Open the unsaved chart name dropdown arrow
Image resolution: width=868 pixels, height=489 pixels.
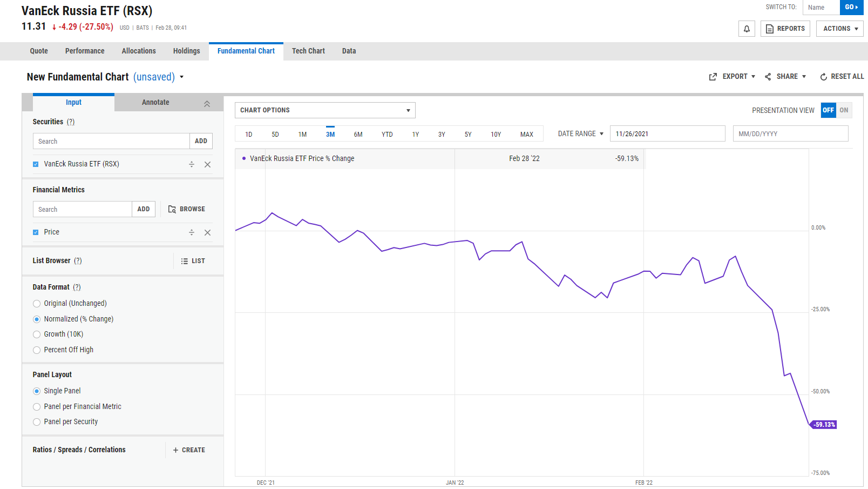click(182, 77)
